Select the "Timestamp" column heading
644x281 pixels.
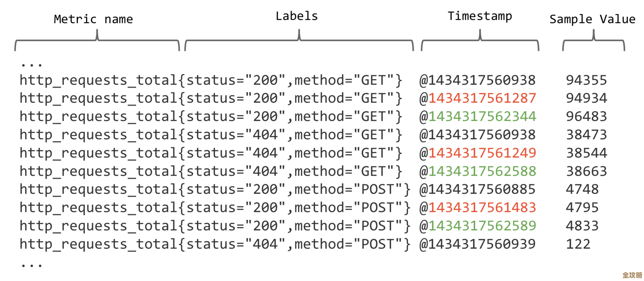tap(479, 16)
